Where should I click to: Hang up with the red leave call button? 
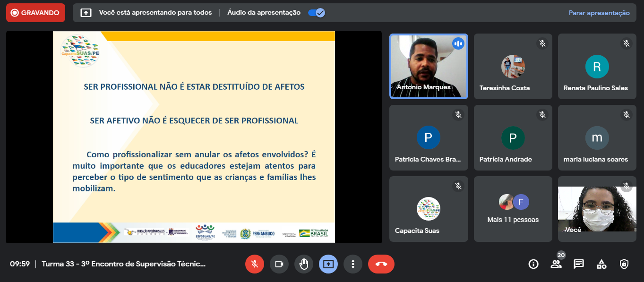(381, 264)
